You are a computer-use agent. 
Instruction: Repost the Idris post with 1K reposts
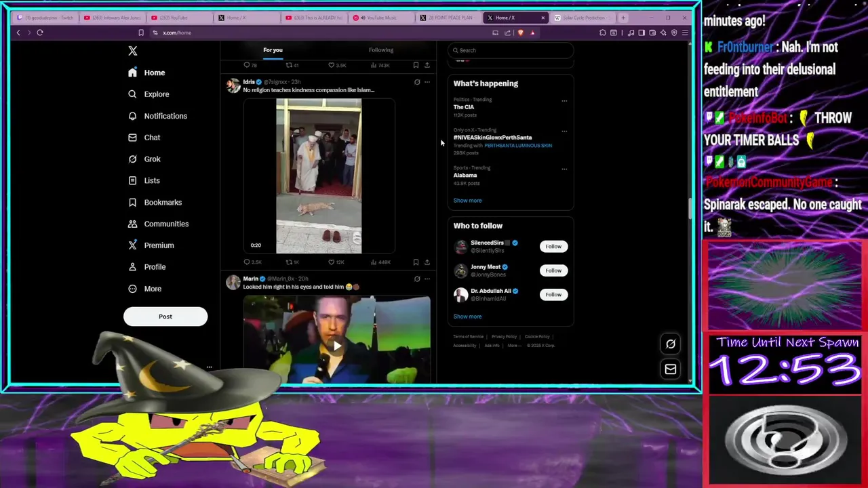(x=292, y=262)
